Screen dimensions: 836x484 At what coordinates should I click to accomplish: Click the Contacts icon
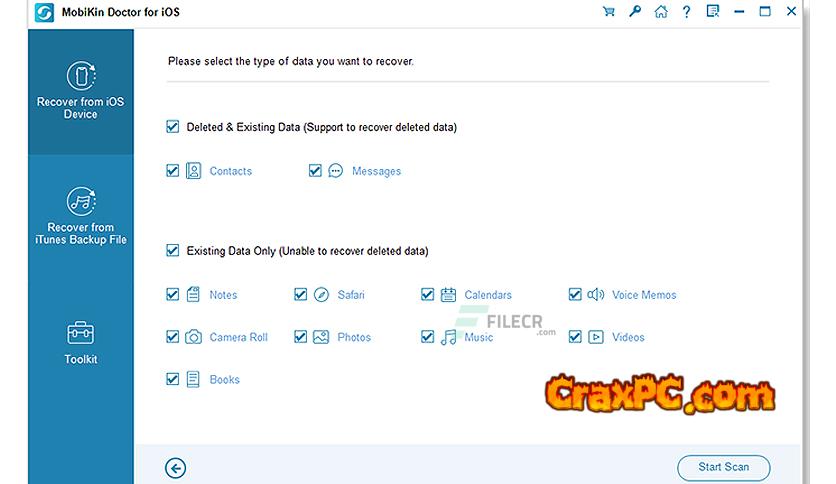coord(194,171)
